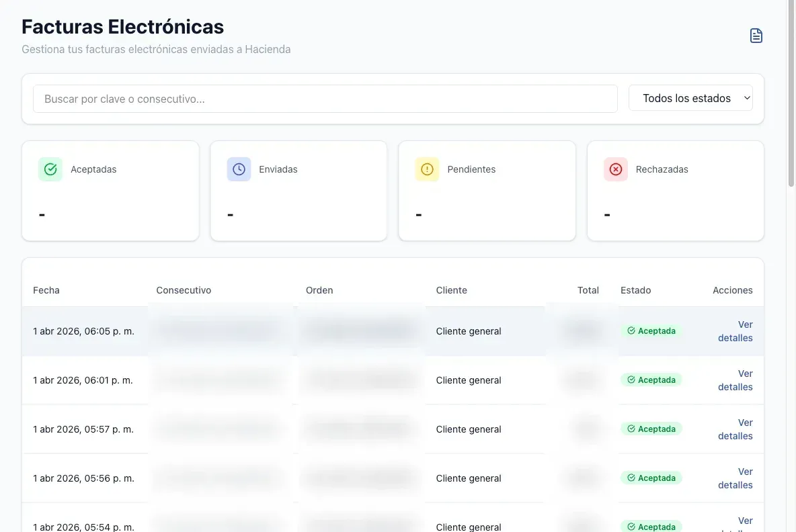The width and height of the screenshot is (796, 532).
Task: Click the Acciones column header
Action: pos(733,290)
